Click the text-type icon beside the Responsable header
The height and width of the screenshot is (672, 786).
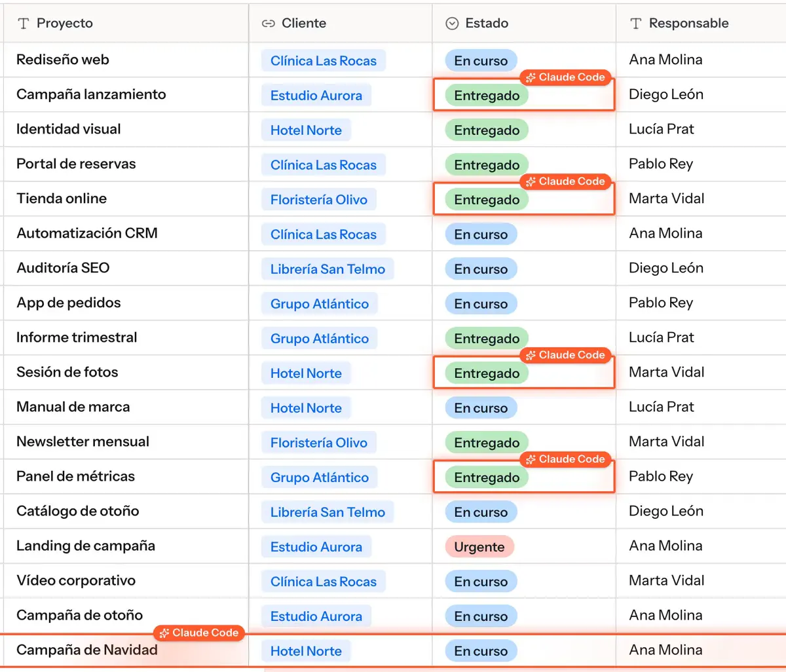pyautogui.click(x=635, y=24)
